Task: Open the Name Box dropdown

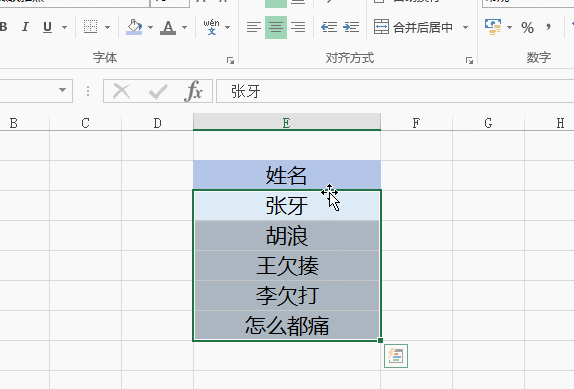Action: (x=62, y=90)
